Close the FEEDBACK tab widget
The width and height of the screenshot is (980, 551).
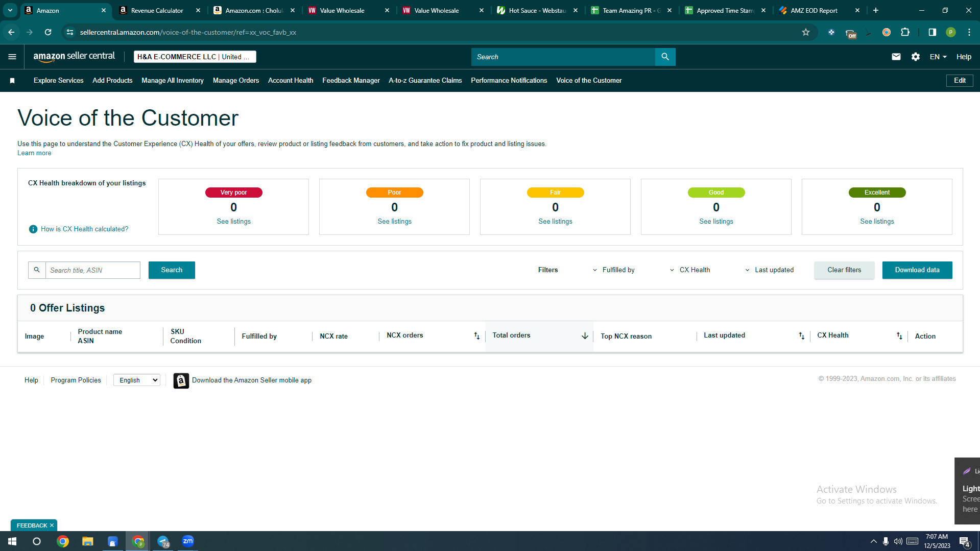pos(52,525)
